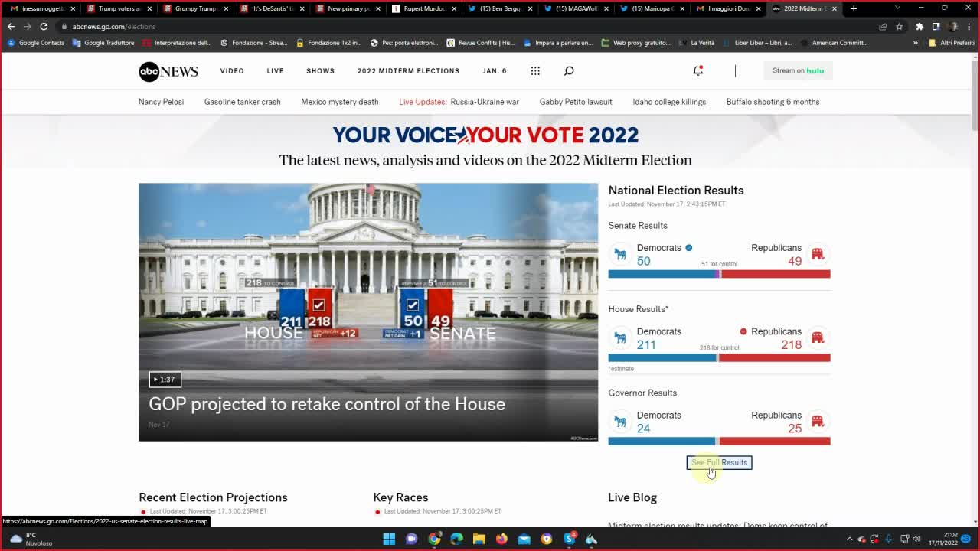980x551 pixels.
Task: Open the ABC News logo homepage
Action: pyautogui.click(x=168, y=71)
